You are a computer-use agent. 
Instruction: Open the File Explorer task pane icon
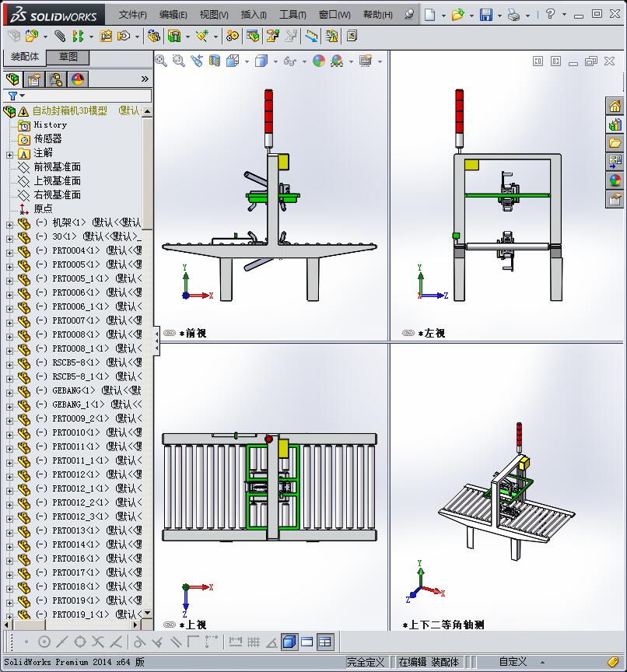point(615,143)
